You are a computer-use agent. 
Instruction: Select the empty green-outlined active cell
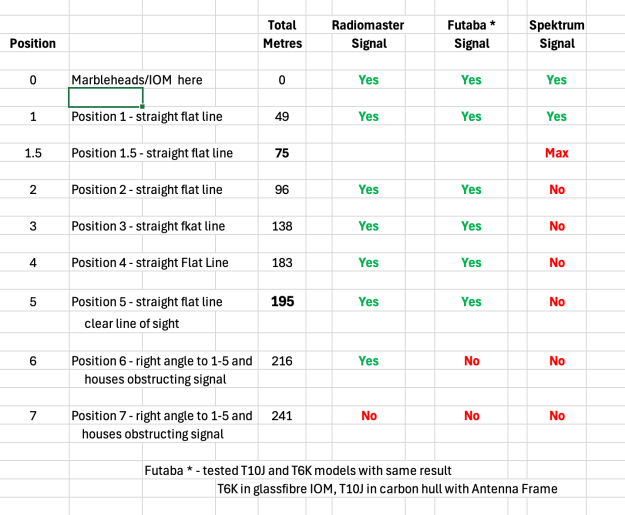click(x=105, y=98)
